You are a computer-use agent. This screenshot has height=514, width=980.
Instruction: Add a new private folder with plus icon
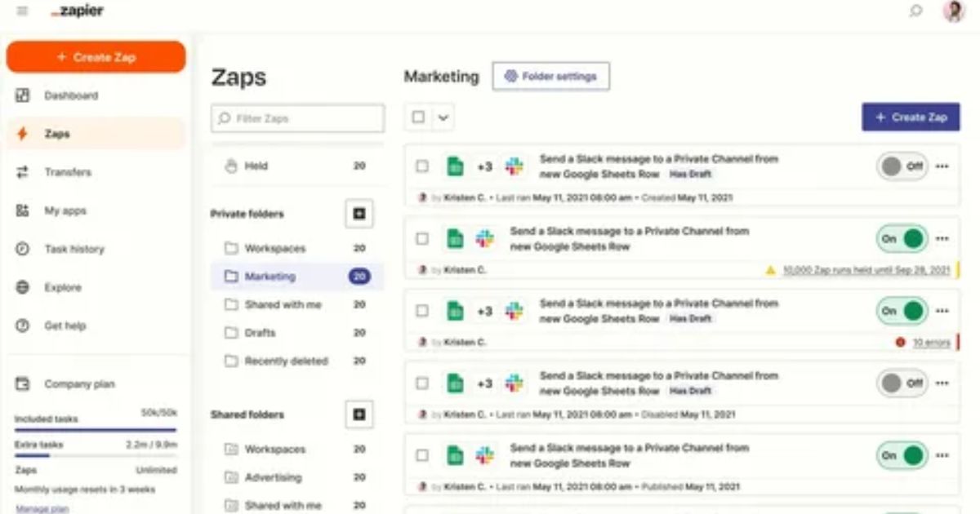pyautogui.click(x=359, y=215)
